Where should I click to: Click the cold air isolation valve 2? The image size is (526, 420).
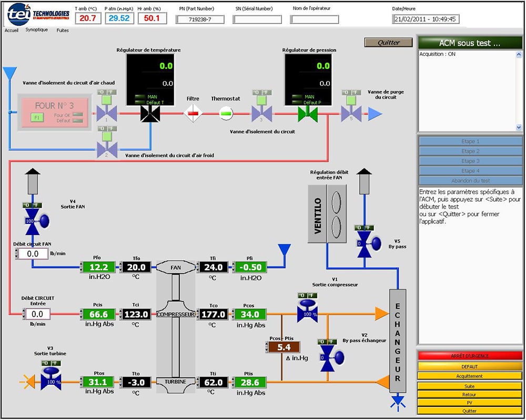106,150
